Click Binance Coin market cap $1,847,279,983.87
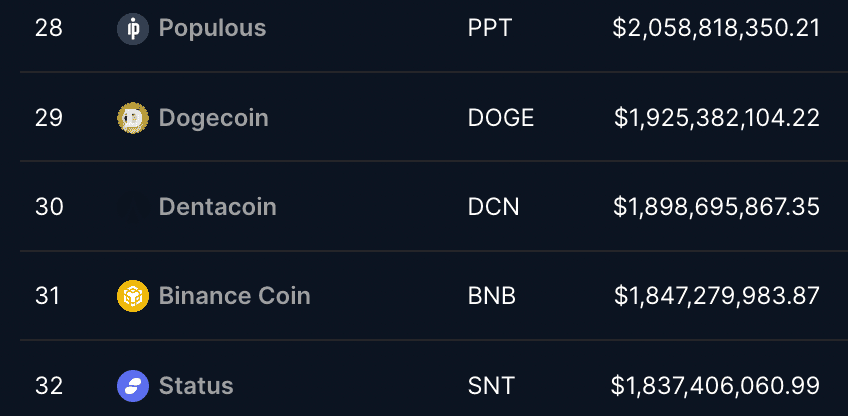Image resolution: width=848 pixels, height=416 pixels. pos(717,296)
